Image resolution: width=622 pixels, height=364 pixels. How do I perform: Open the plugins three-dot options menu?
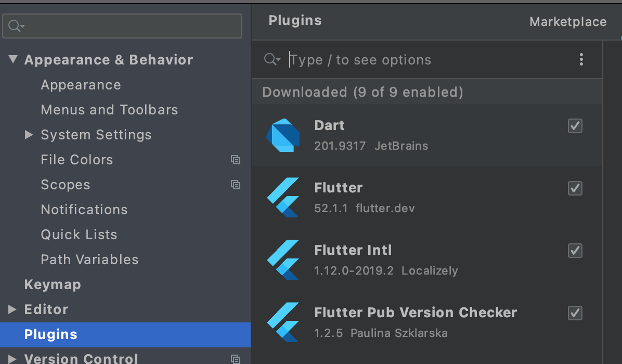581,60
